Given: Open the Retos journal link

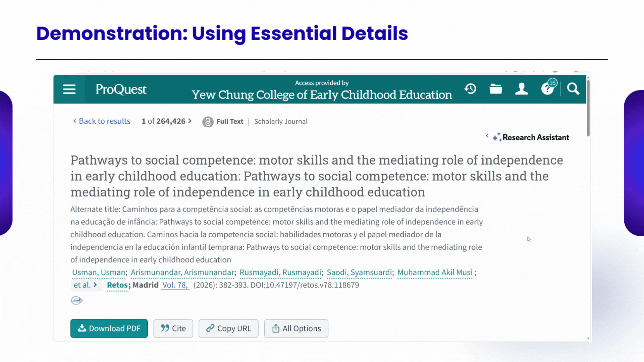Looking at the screenshot, I should tap(117, 285).
